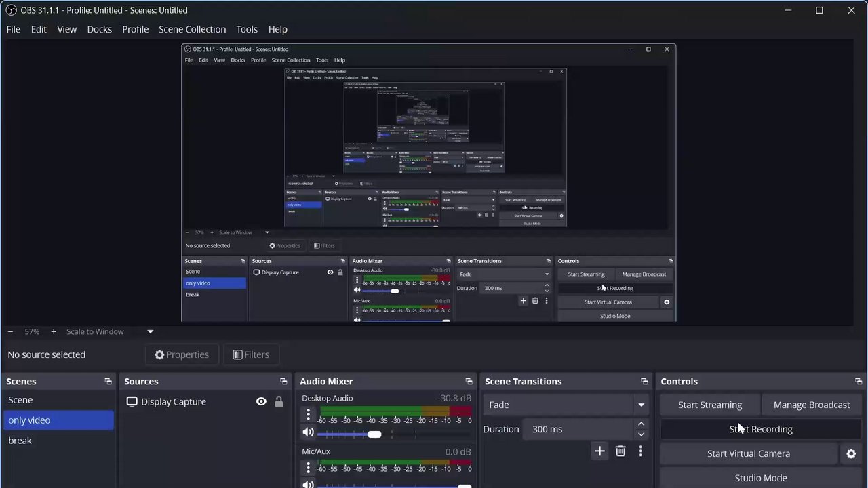Open the Tools menu
868x488 pixels.
pos(247,29)
